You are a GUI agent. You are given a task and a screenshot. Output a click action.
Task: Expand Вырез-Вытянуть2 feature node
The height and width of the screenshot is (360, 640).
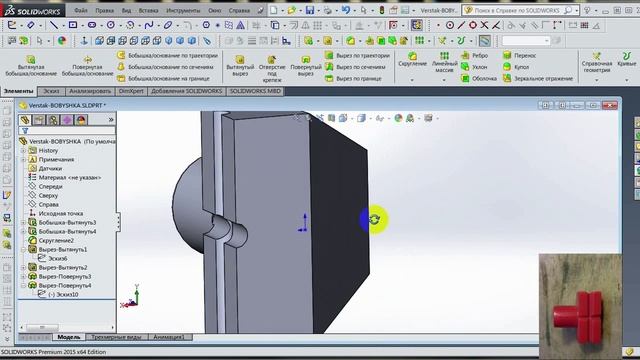(x=23, y=267)
